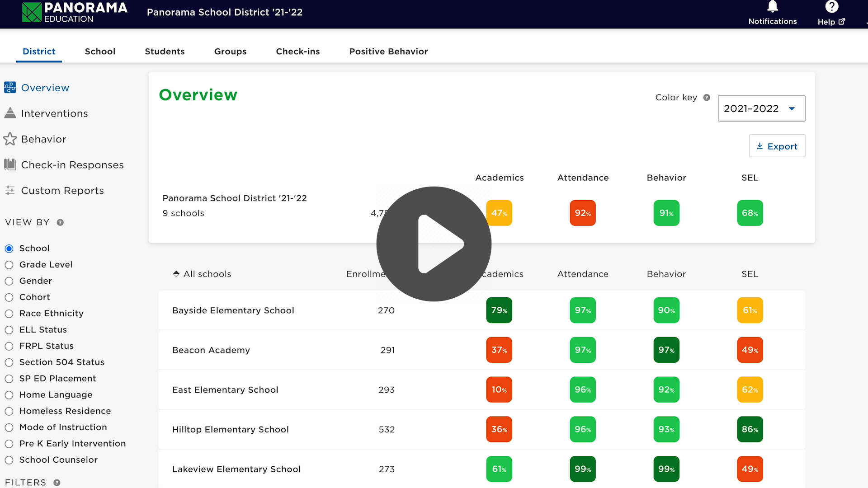Select the Grade Level radio button
This screenshot has height=488, width=868.
pos(9,265)
